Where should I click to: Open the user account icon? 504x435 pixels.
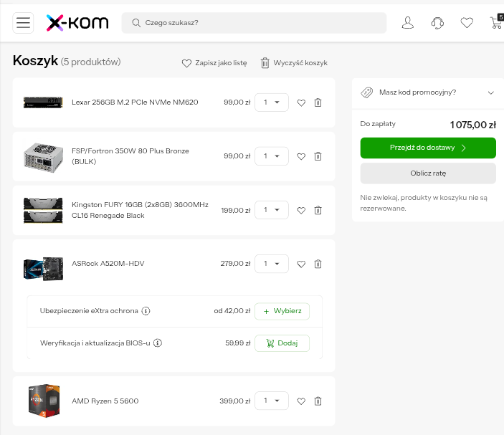407,23
